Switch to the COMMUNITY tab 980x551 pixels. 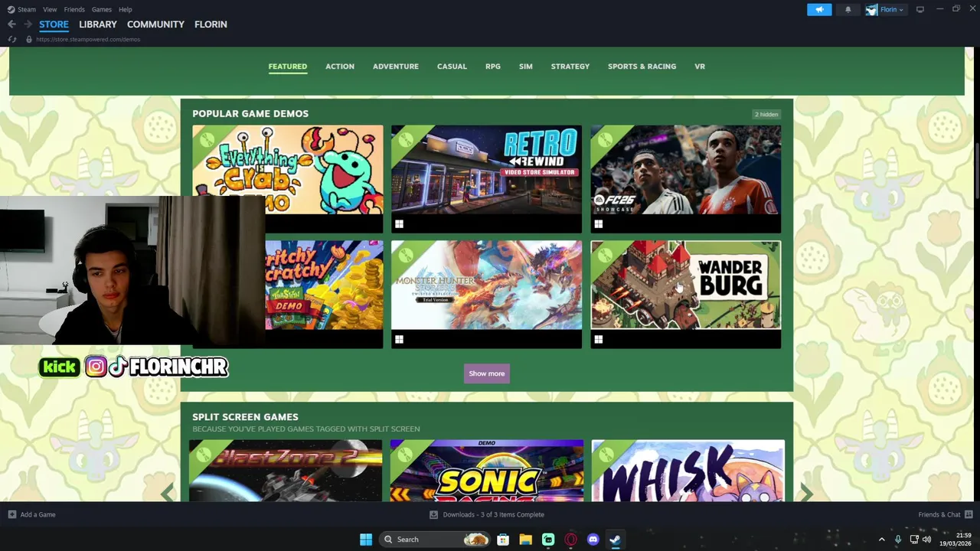tap(155, 24)
